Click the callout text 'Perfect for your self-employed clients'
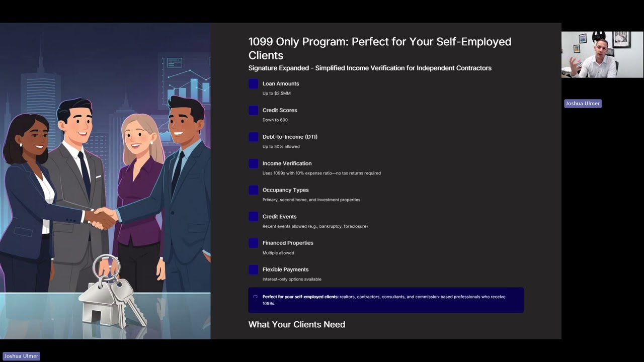Viewport: 644px width, 362px height. tap(300, 297)
